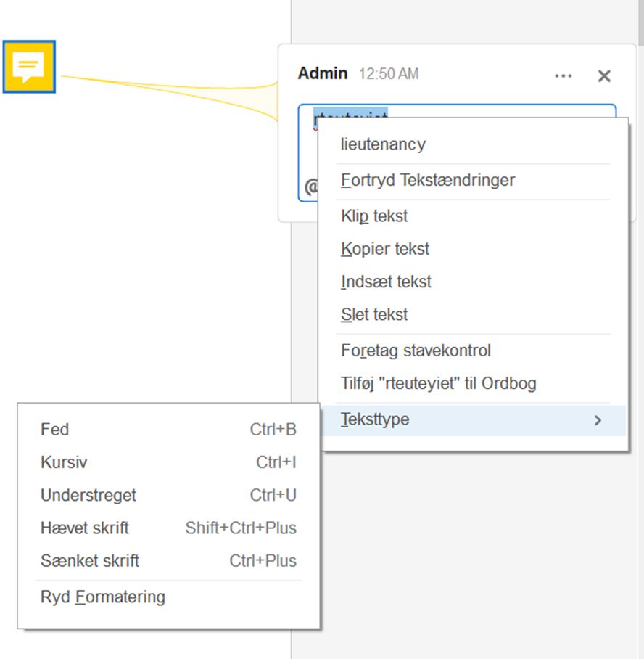644x659 pixels.
Task: Select Kopier tekst in the context menu
Action: pyautogui.click(x=385, y=249)
